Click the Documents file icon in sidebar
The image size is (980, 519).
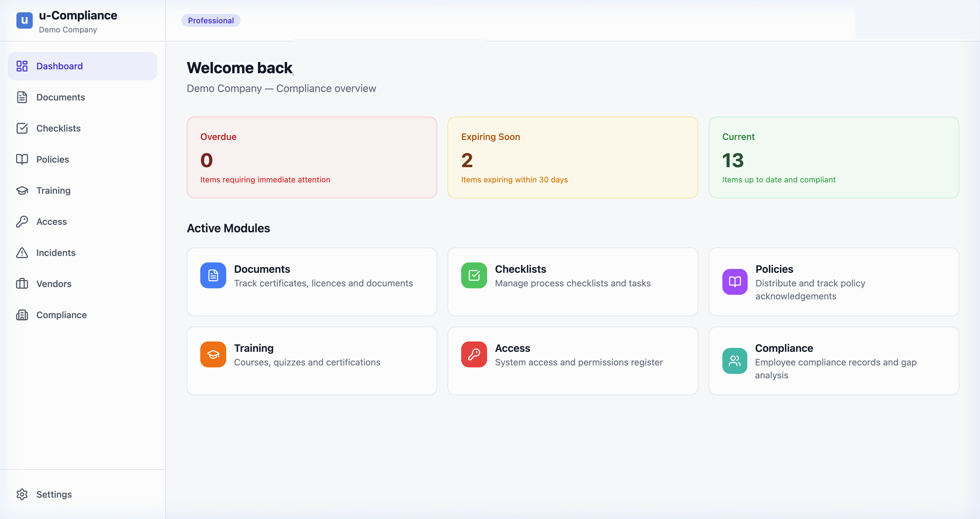(22, 97)
